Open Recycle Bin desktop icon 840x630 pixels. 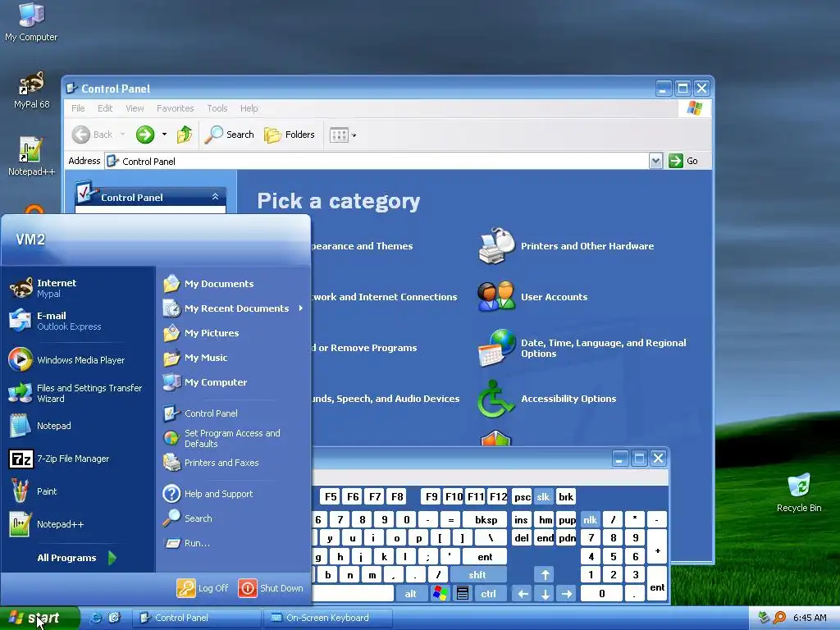click(x=799, y=493)
